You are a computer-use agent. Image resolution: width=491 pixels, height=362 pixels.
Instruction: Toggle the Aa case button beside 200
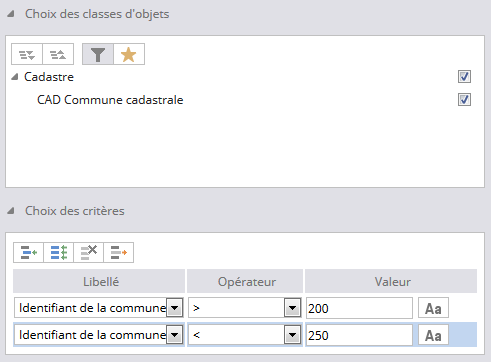pyautogui.click(x=433, y=308)
